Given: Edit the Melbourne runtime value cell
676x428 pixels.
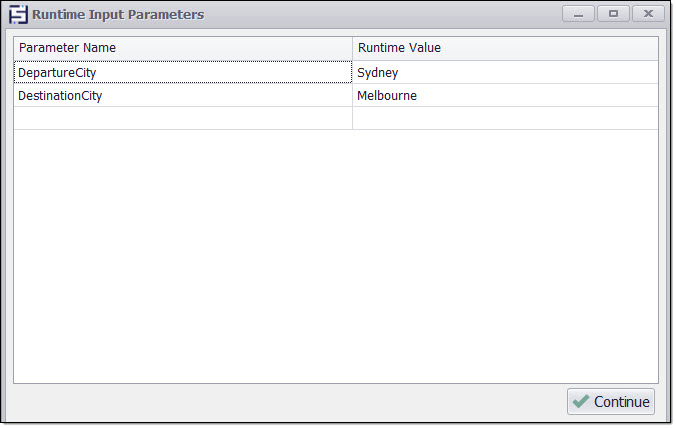Looking at the screenshot, I should (505, 96).
